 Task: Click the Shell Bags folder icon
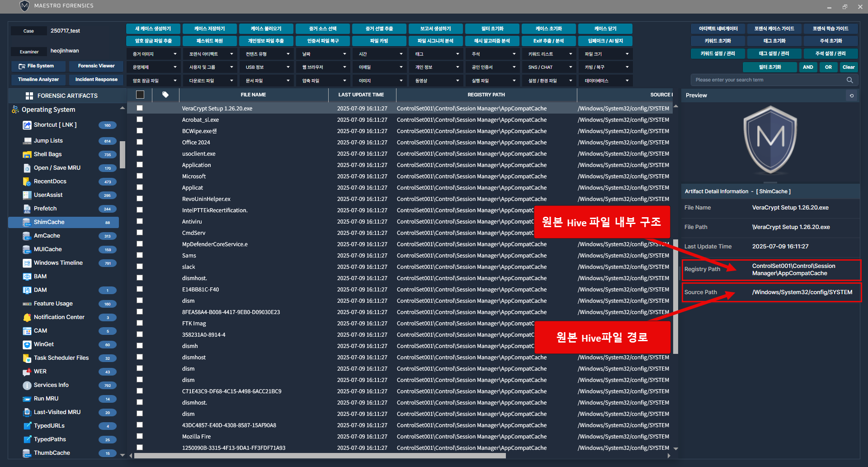[27, 154]
